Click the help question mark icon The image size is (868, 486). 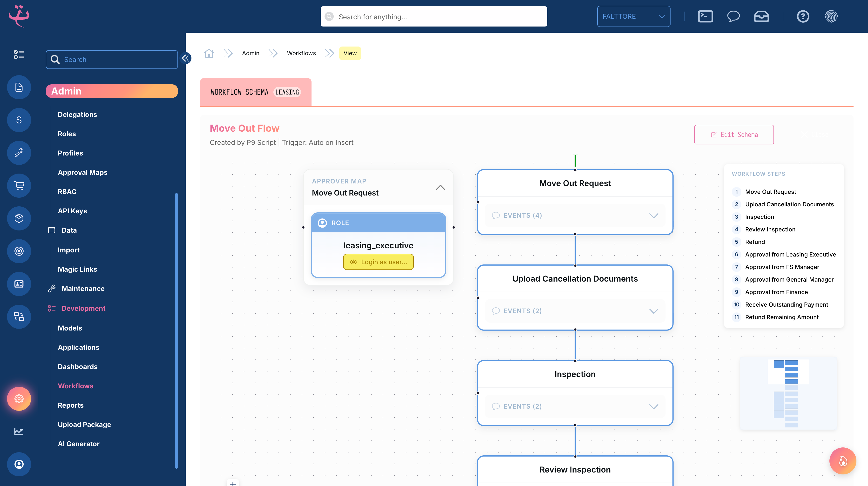803,16
